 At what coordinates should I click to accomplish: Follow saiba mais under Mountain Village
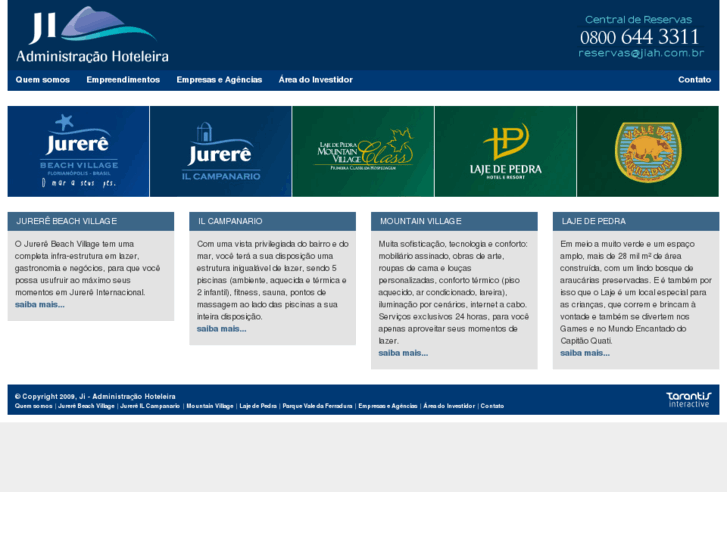(403, 353)
